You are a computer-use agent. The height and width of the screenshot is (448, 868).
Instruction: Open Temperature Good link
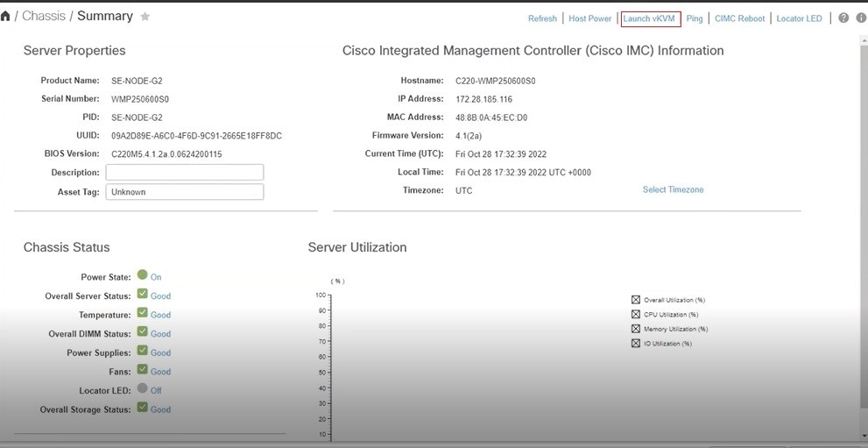pos(160,315)
